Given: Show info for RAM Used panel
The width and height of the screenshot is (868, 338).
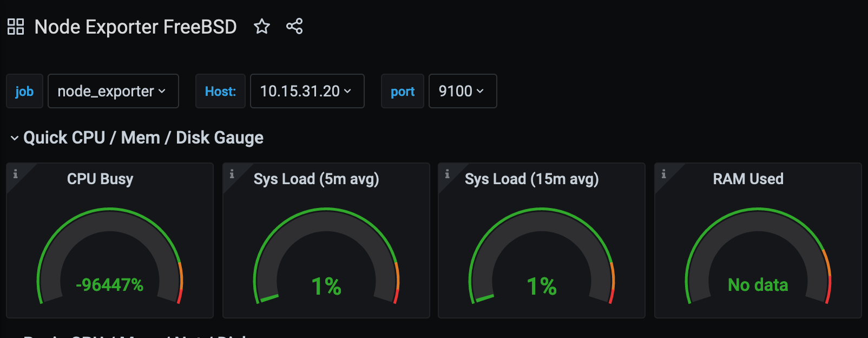Looking at the screenshot, I should point(664,174).
